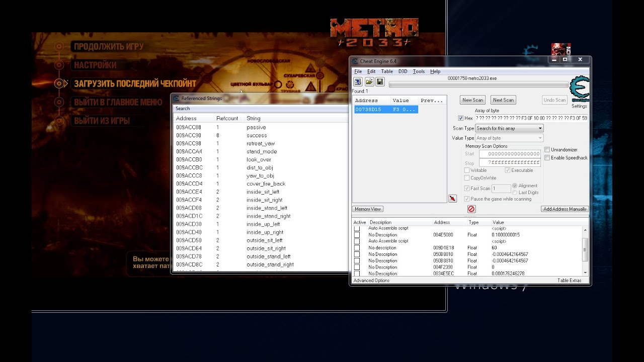Screen dimensions: 644x362
Task: Select the 'cover_fire_back' string row
Action: point(261,184)
